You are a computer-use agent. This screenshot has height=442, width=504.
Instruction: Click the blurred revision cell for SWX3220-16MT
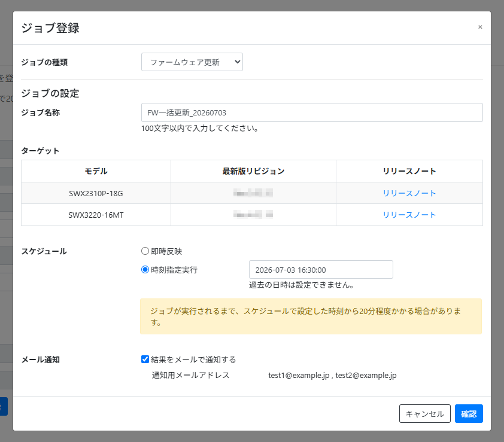[253, 215]
